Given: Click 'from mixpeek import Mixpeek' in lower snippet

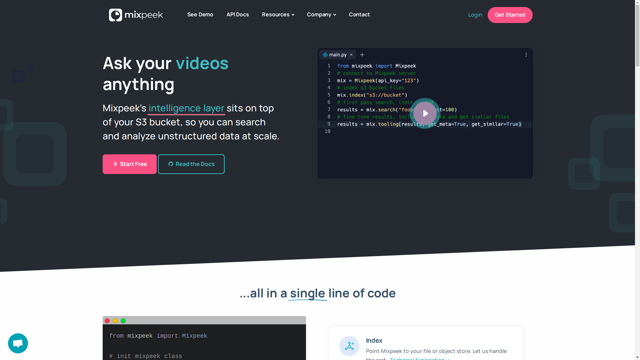Looking at the screenshot, I should 158,336.
